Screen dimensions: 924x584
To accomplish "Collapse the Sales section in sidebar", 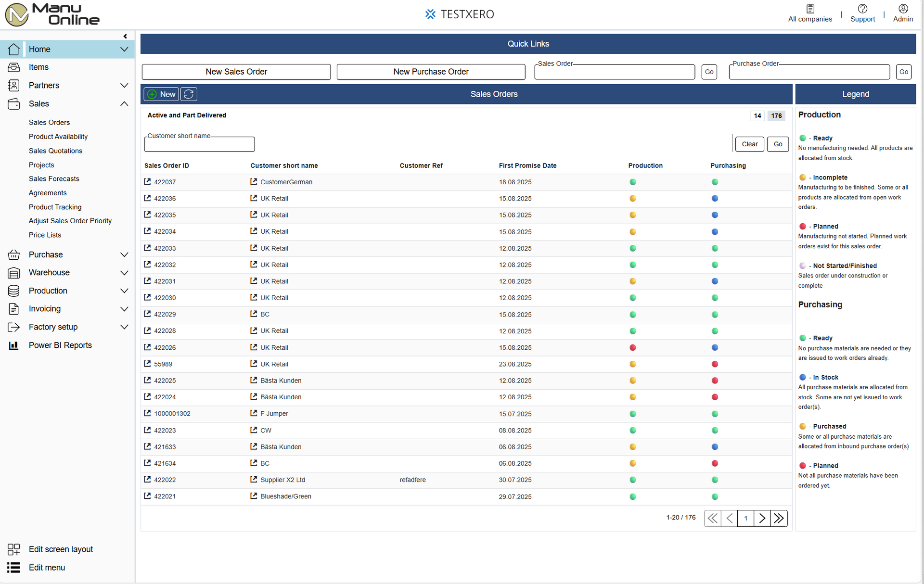I will tap(124, 104).
